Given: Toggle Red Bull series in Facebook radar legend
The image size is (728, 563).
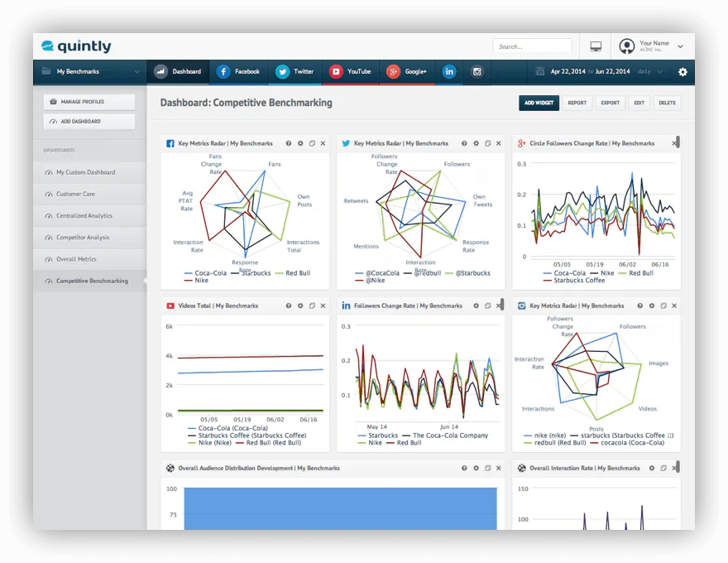Looking at the screenshot, I should click(x=293, y=273).
